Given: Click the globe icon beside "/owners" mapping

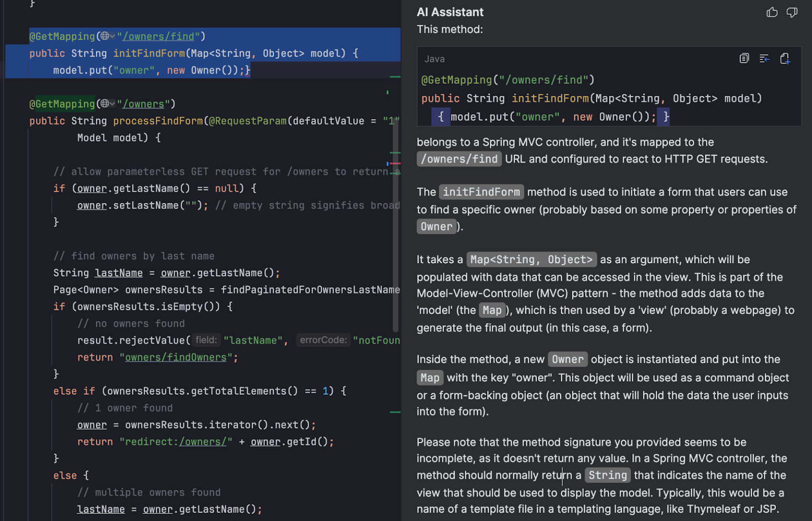Looking at the screenshot, I should click(105, 103).
